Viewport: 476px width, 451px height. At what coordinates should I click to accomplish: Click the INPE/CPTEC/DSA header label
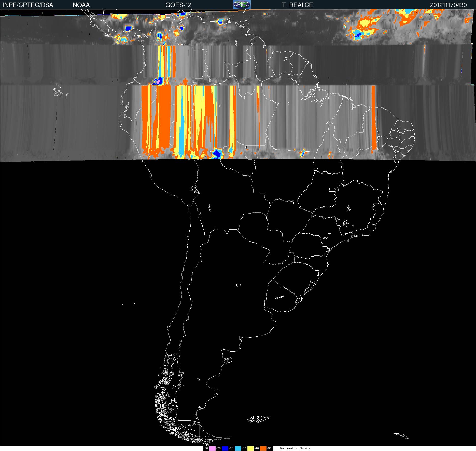click(x=28, y=5)
